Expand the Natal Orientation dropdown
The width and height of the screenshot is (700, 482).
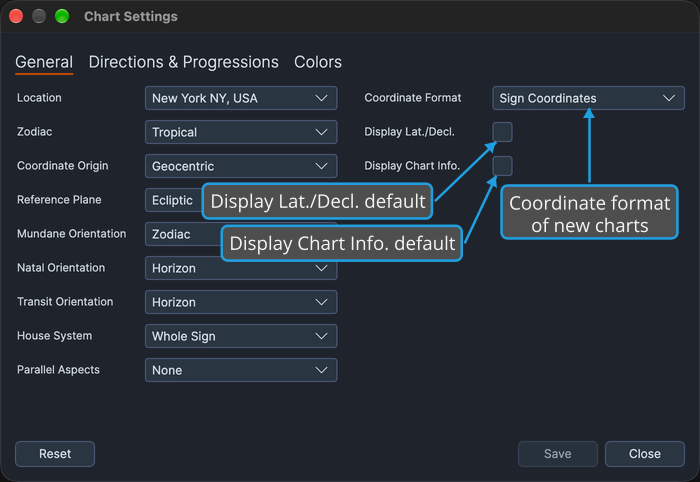point(241,268)
